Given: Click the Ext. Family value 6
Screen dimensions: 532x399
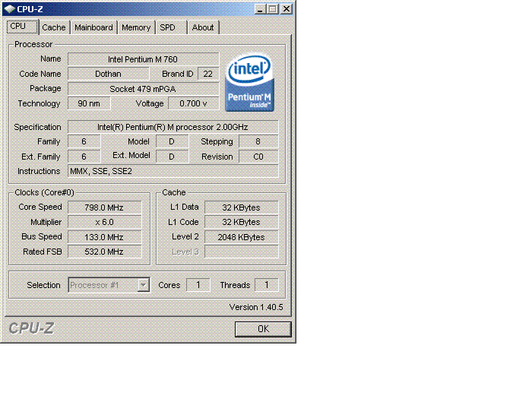Looking at the screenshot, I should pyautogui.click(x=84, y=157).
